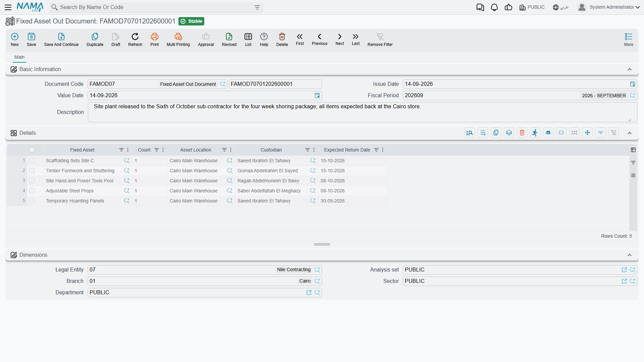Screen dimensions: 644x362
Task: Open Expected Return Date column filter
Action: click(376, 150)
